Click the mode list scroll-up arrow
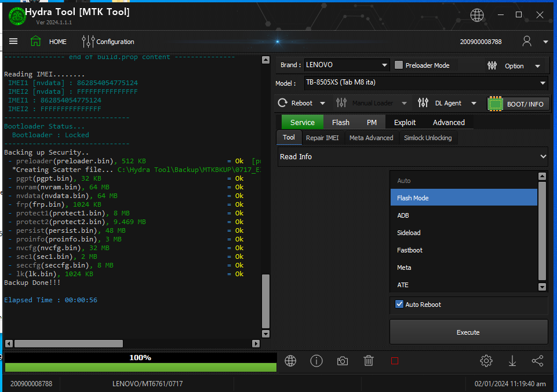The image size is (557, 392). (542, 176)
